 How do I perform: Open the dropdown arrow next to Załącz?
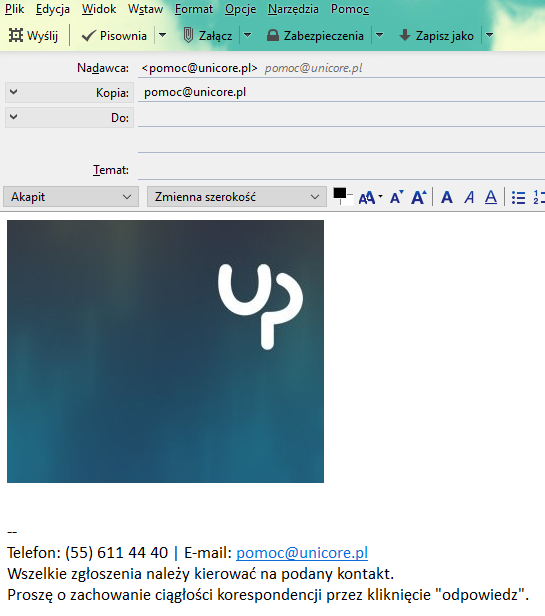coord(248,35)
